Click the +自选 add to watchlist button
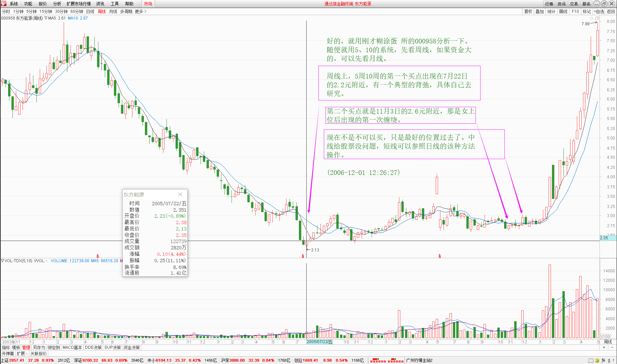The image size is (617, 364). point(599,11)
